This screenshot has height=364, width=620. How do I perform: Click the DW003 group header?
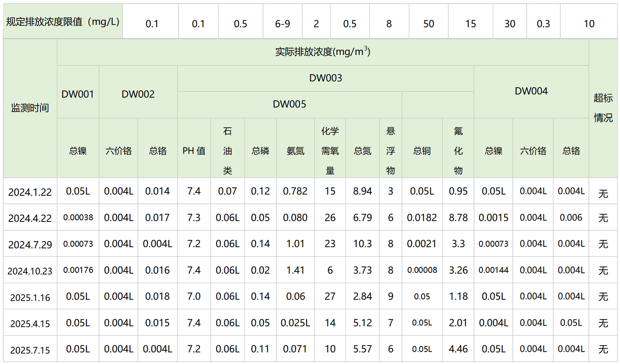[x=326, y=78]
